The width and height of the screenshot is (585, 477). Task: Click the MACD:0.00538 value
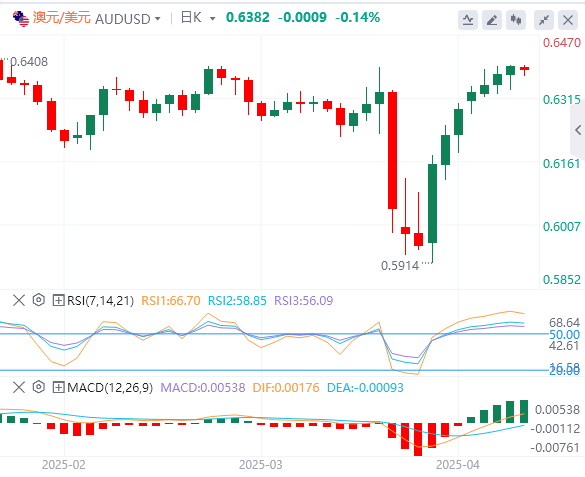(203, 388)
